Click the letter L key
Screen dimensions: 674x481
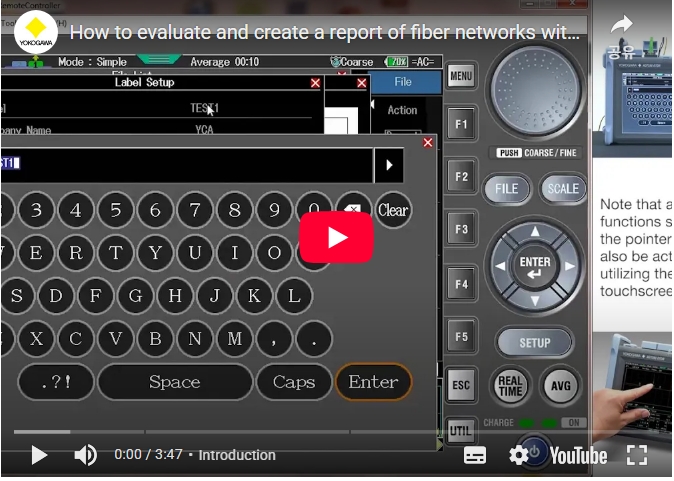(294, 296)
